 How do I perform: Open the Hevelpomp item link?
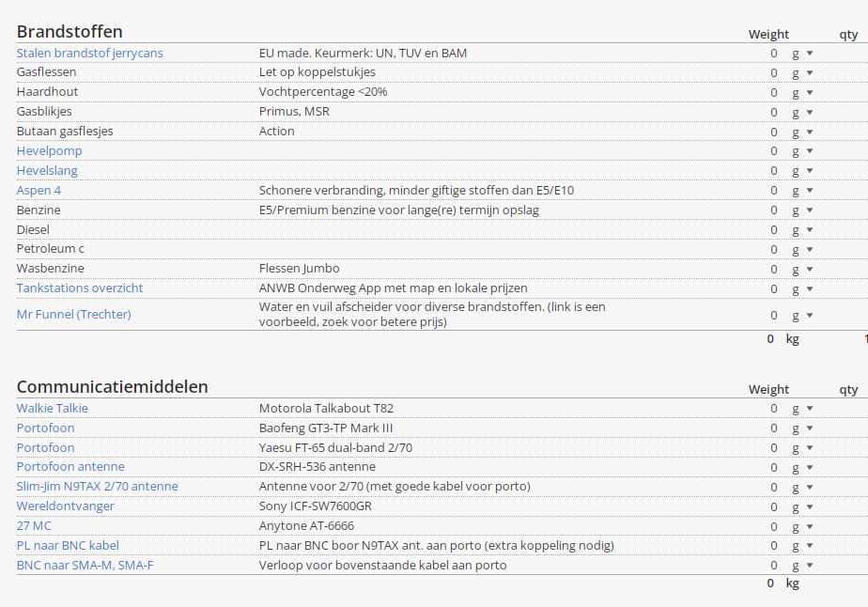click(49, 150)
